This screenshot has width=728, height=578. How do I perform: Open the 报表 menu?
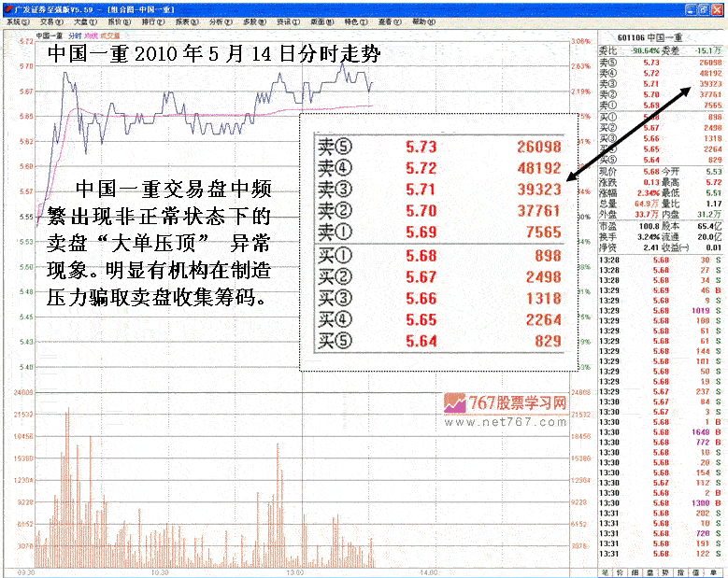(187, 21)
